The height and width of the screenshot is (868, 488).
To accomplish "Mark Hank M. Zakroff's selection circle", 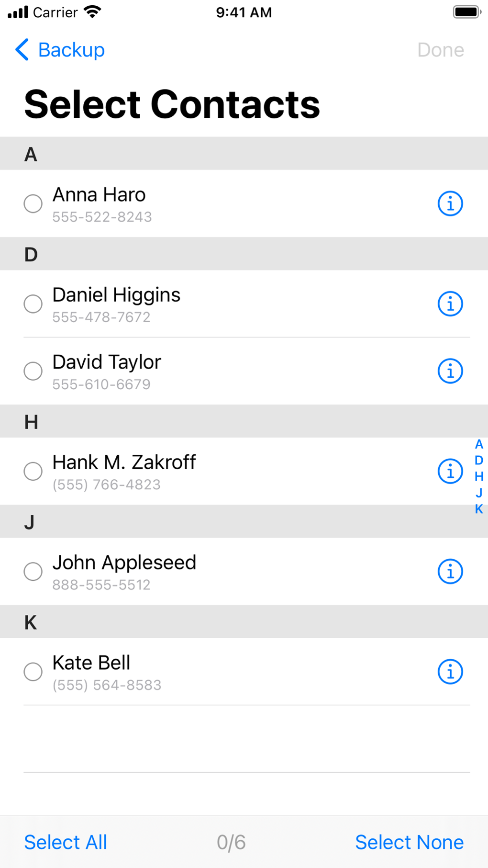I will 33,472.
